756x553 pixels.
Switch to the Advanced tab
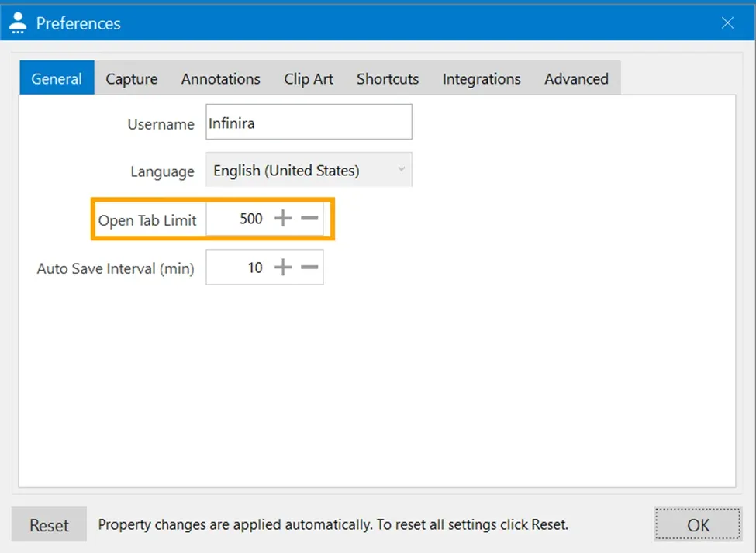tap(576, 78)
